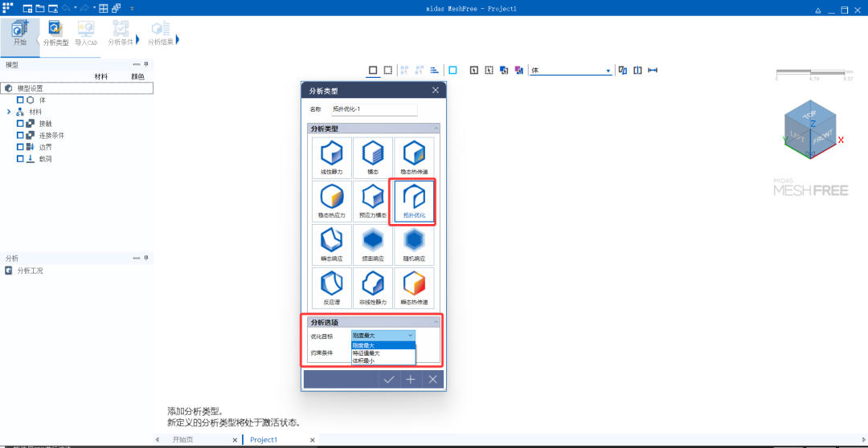
Task: Open the 分析结果 ribbon step
Action: [x=161, y=33]
